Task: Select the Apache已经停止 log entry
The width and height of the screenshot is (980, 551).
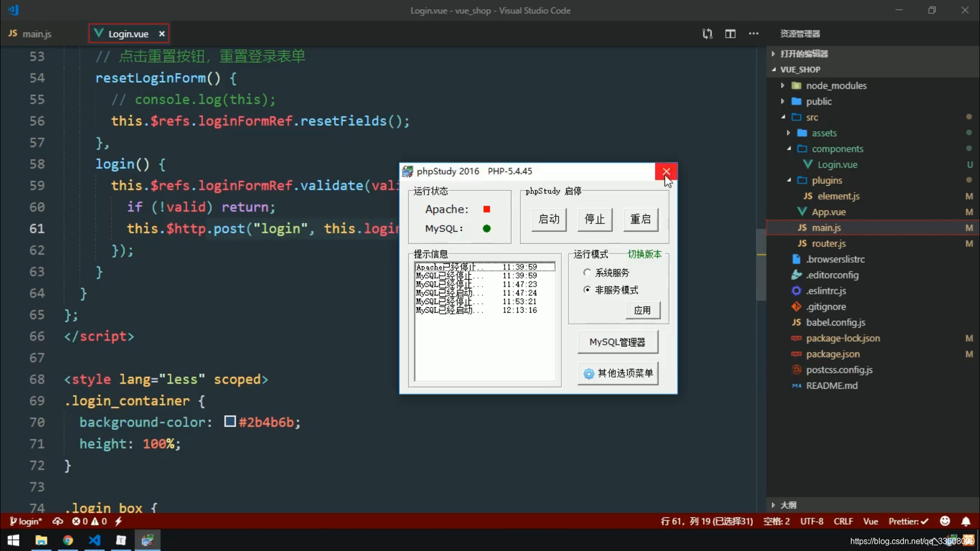Action: pyautogui.click(x=485, y=267)
